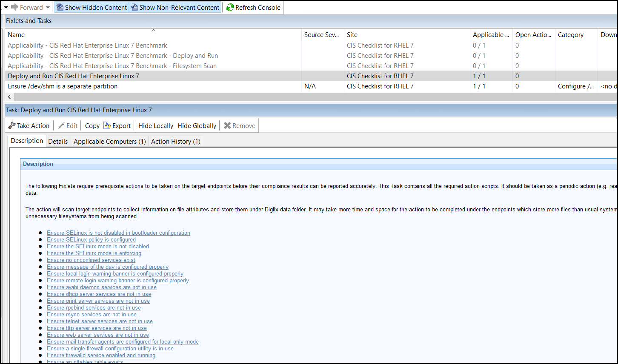Open 'Ensure no unconfined services exist' link
This screenshot has height=364, width=618.
91,260
